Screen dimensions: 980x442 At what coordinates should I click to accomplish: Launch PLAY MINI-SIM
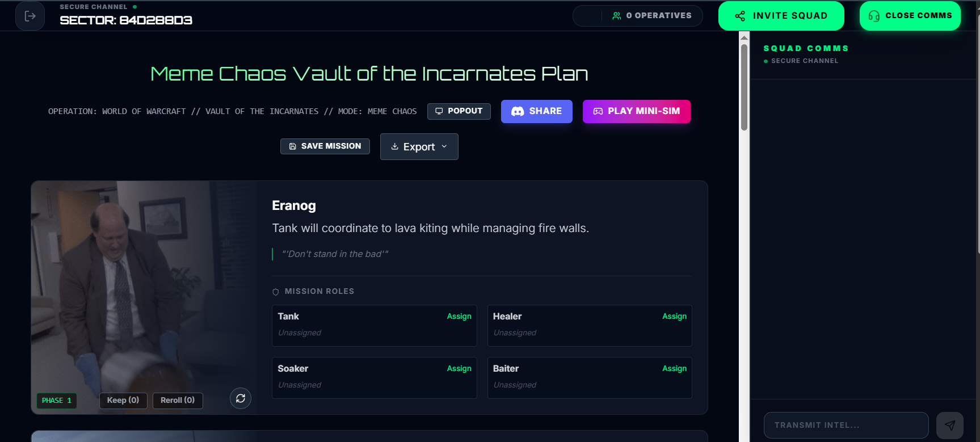click(637, 111)
